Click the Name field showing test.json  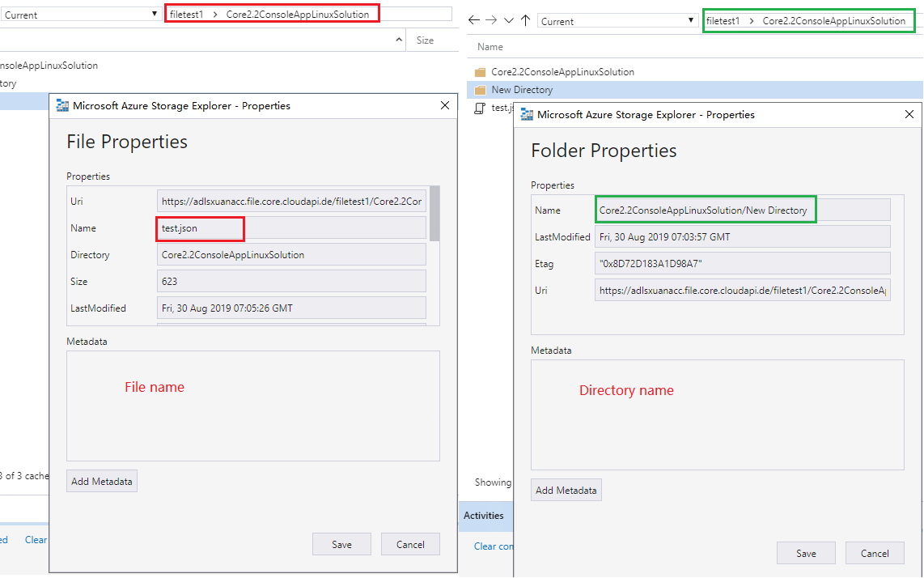pos(199,228)
